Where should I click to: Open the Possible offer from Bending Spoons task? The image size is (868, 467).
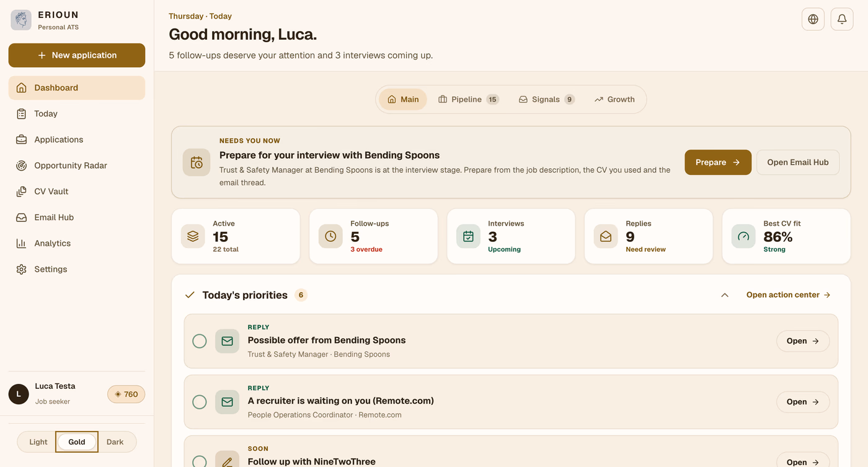click(803, 341)
